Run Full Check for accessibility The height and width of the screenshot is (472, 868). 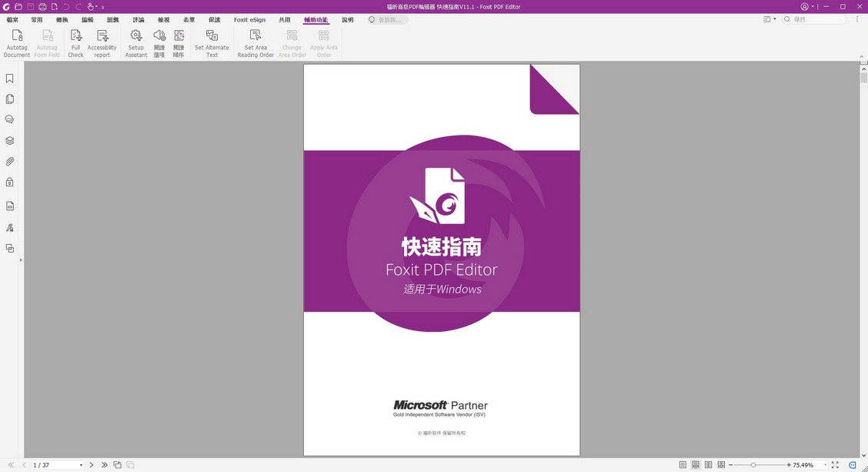75,41
